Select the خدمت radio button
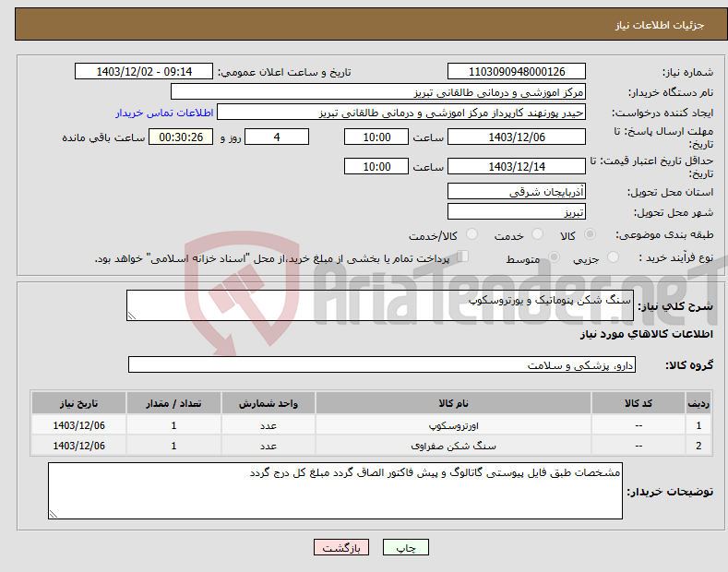Image resolution: width=728 pixels, height=572 pixels. pos(537,234)
